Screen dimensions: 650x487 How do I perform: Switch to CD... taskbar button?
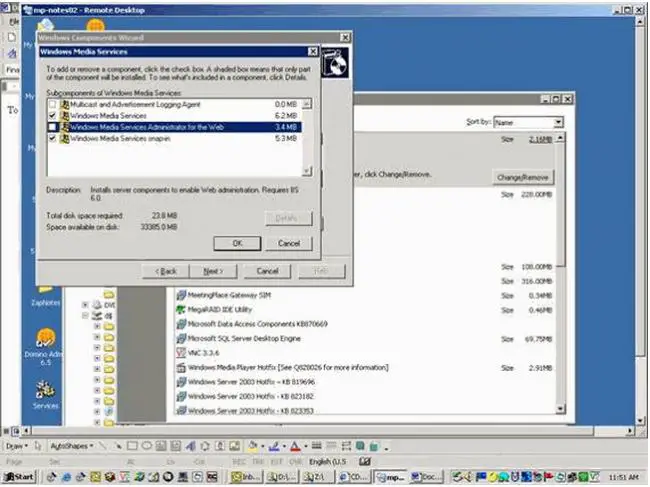click(355, 477)
